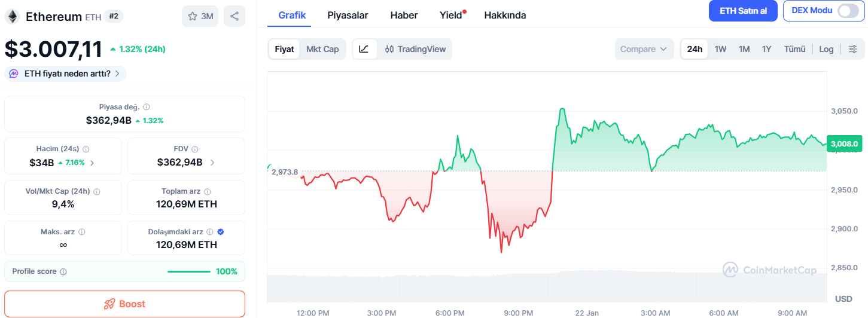868x318 pixels.
Task: Click the volume bars under the chart
Action: point(547,288)
